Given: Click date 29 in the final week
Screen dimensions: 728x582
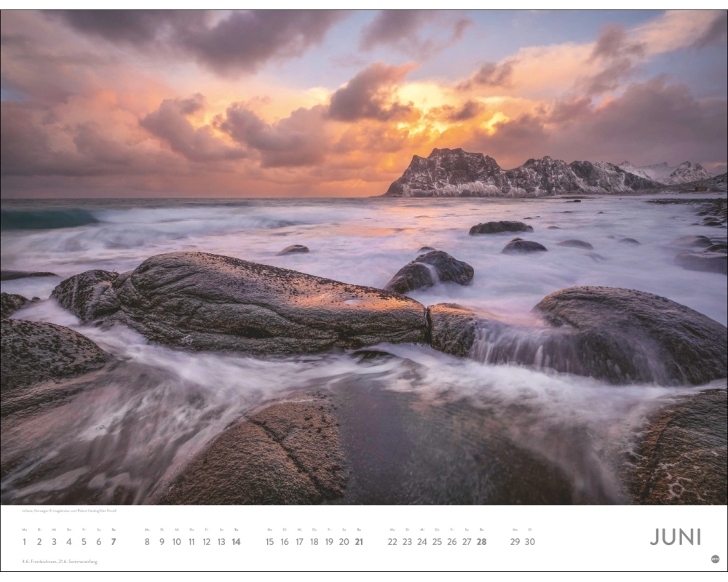Looking at the screenshot, I should pyautogui.click(x=515, y=542).
